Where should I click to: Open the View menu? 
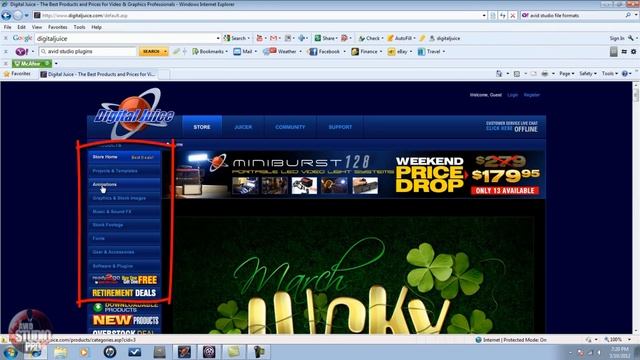tap(37, 27)
